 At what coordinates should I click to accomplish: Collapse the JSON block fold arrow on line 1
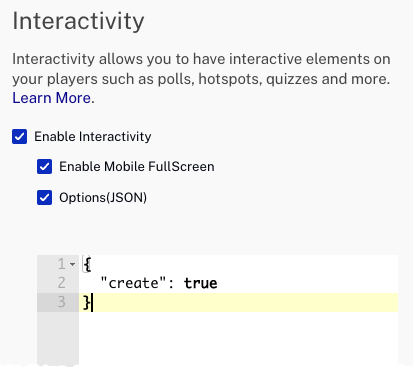pos(72,264)
